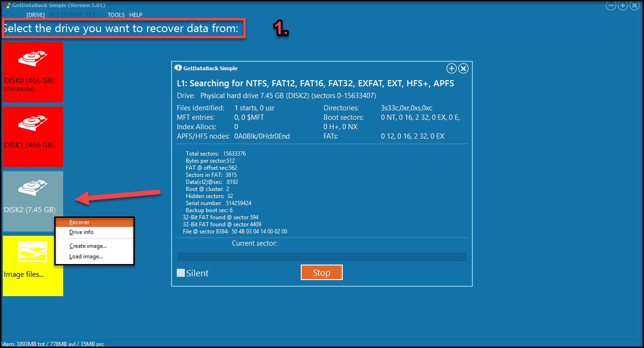This screenshot has width=644, height=348.
Task: Choose Recover from the context menu
Action: tap(95, 223)
